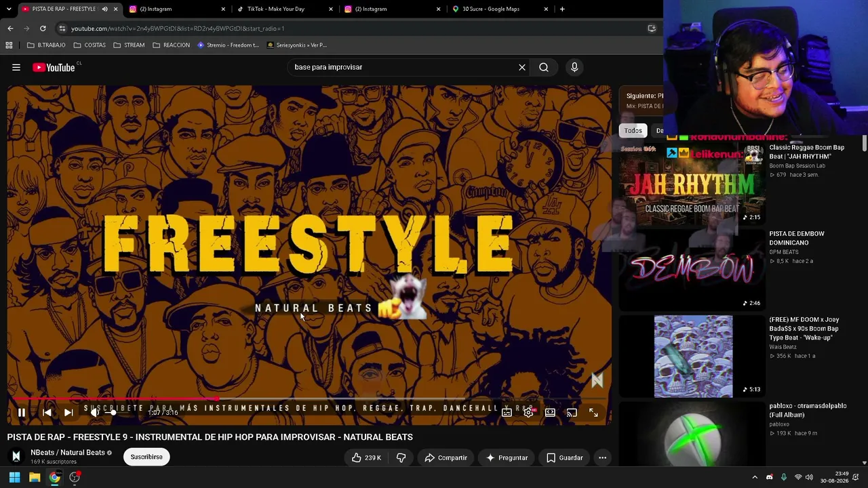Open the YouTube guide hamburger menu
This screenshot has height=488, width=868.
(x=16, y=67)
